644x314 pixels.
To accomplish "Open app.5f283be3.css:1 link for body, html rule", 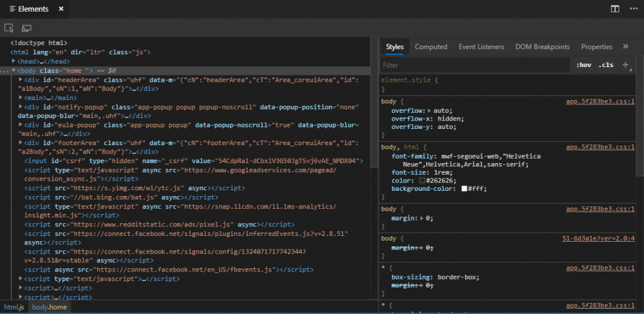I will [600, 147].
